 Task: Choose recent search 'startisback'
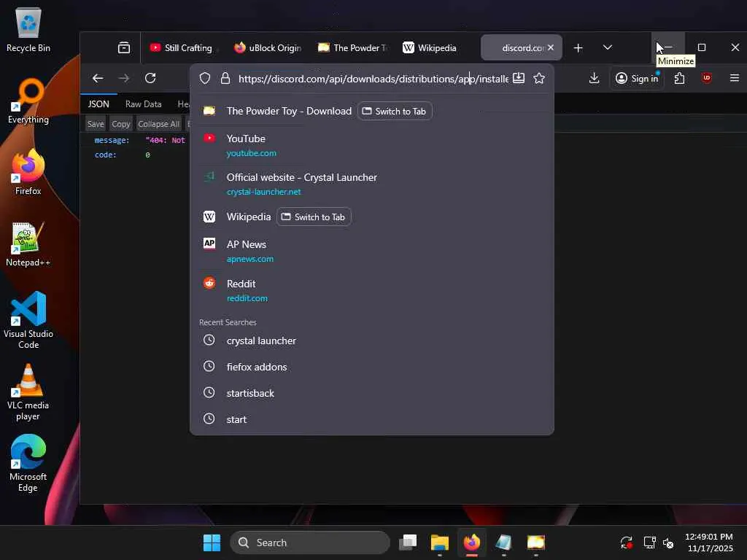pos(371,393)
